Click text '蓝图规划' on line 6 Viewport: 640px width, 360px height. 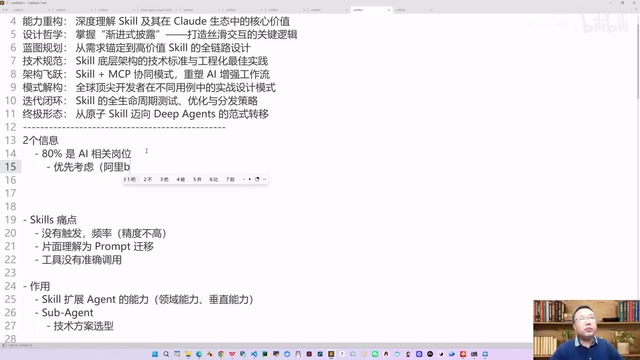point(42,48)
